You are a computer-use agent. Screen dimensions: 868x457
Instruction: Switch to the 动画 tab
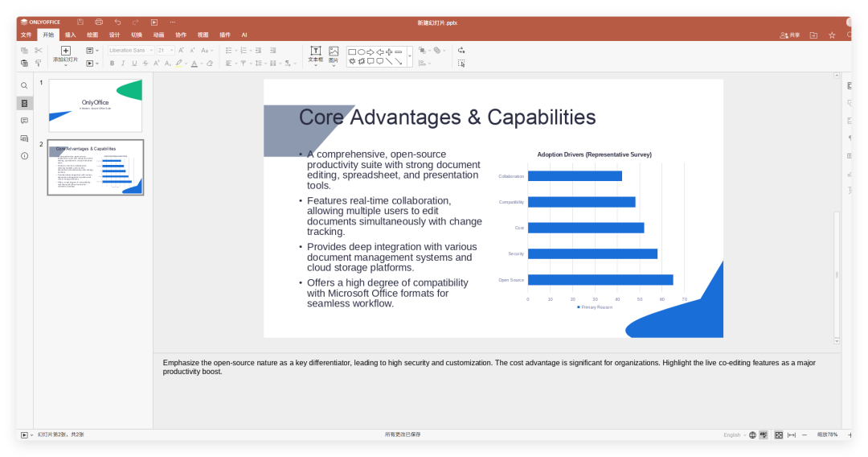159,35
